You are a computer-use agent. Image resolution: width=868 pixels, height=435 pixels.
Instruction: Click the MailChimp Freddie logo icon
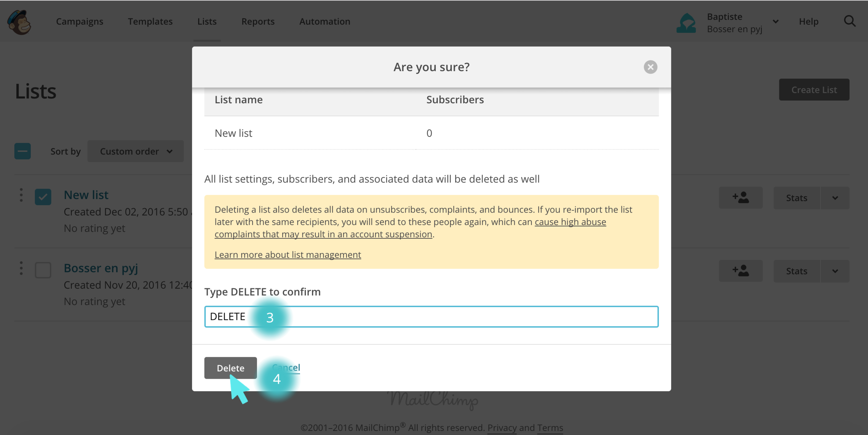coord(19,22)
